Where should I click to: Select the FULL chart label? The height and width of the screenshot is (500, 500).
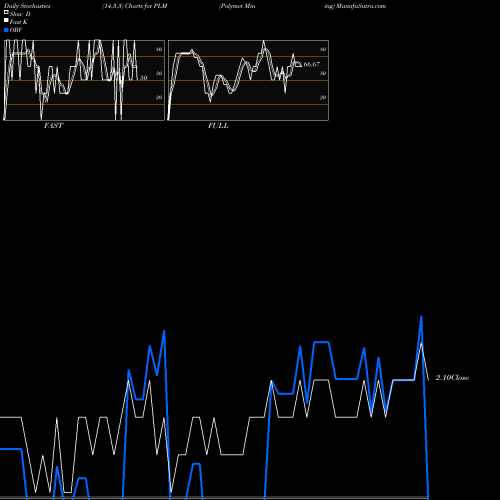click(218, 126)
